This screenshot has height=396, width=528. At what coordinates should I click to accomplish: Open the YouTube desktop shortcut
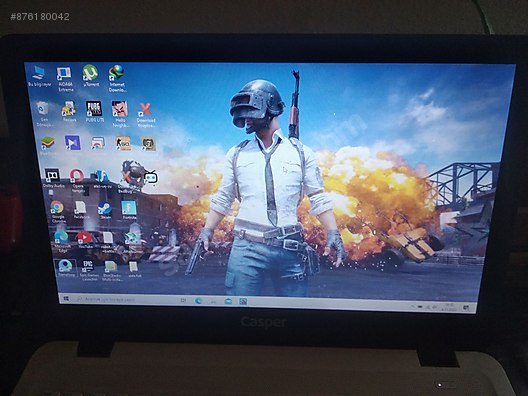[x=85, y=240]
